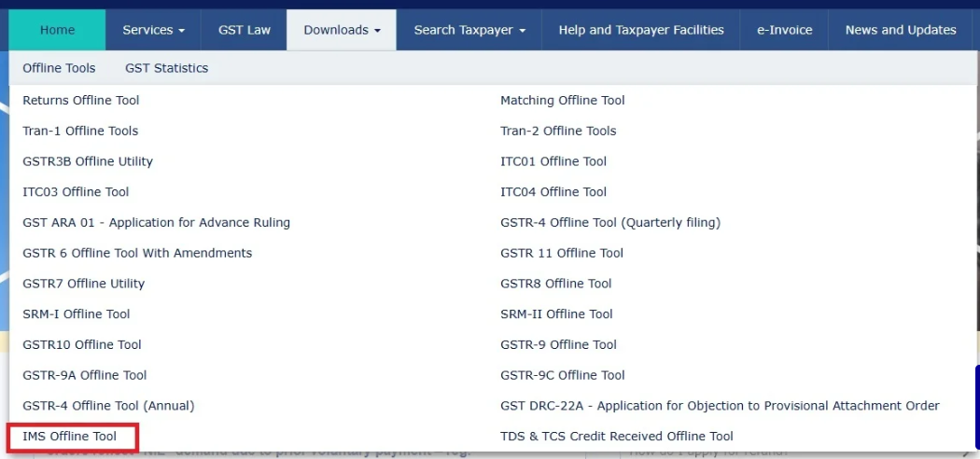Image resolution: width=980 pixels, height=459 pixels.
Task: Go to the Home tab
Action: (57, 30)
